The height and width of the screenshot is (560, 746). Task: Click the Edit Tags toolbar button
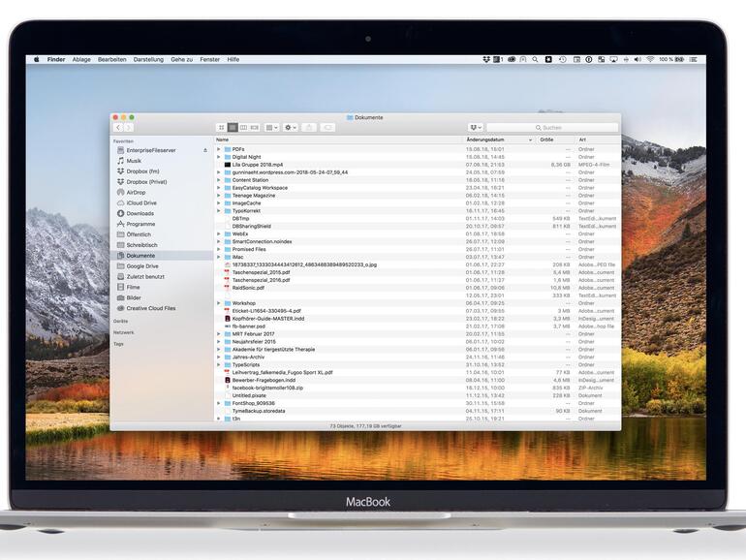pos(327,128)
